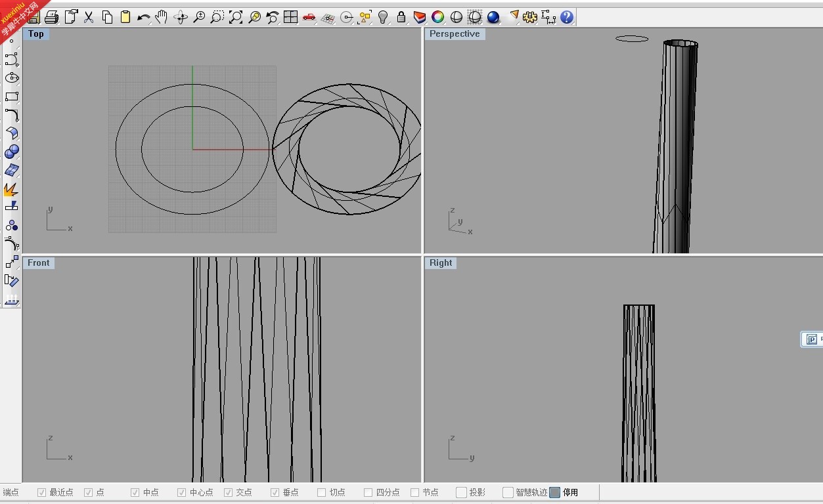Screen dimensions: 823x504
Task: Select the Explode tool in the sidebar
Action: click(11, 189)
